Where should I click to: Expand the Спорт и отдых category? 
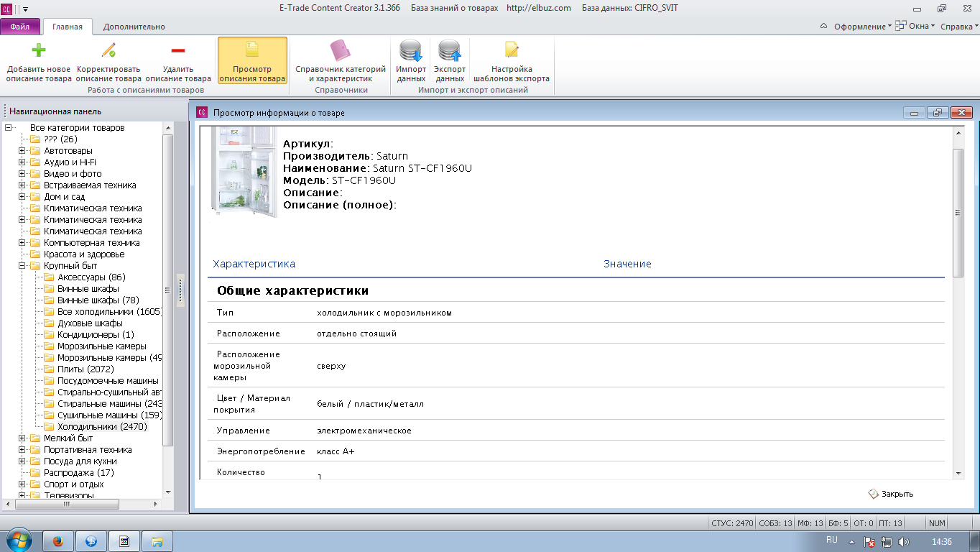tap(22, 484)
